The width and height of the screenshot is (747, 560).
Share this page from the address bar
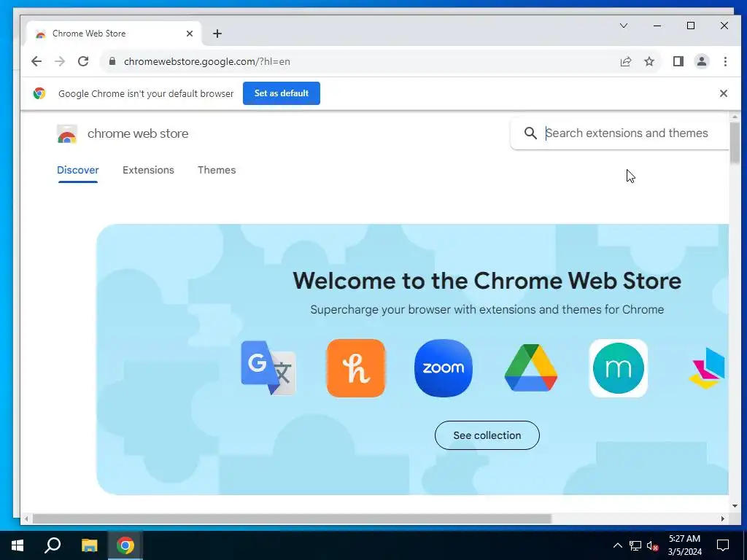click(x=625, y=61)
